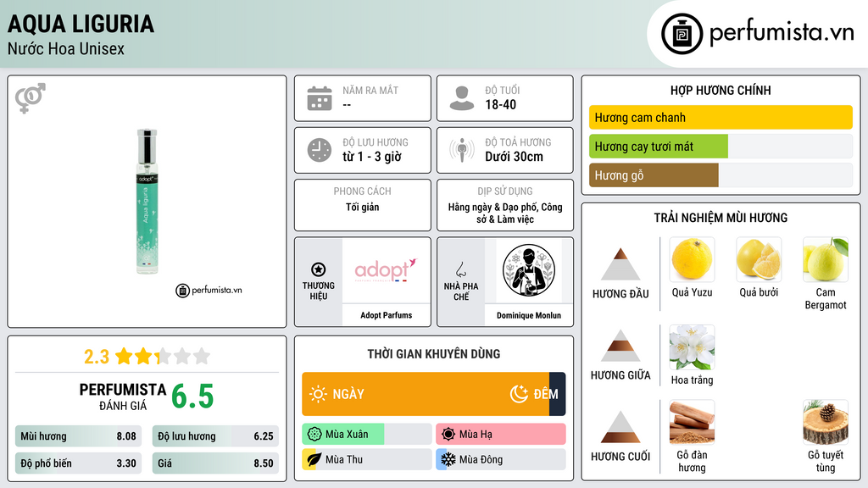Click the last grey rating star
This screenshot has width=868, height=488.
202,356
